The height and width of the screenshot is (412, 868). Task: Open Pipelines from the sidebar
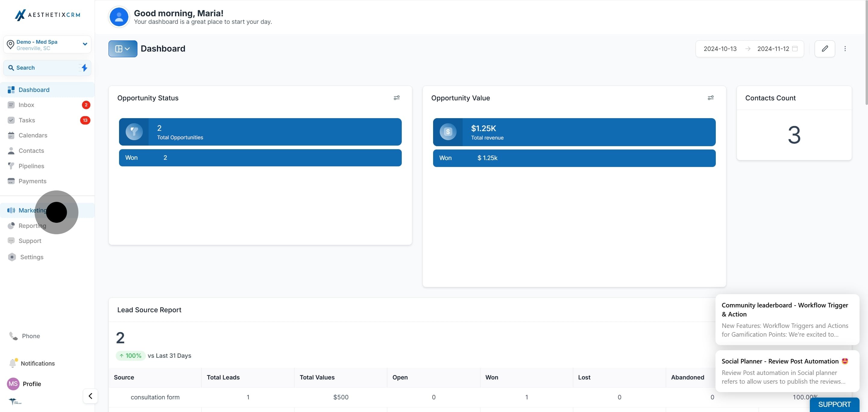click(x=31, y=166)
